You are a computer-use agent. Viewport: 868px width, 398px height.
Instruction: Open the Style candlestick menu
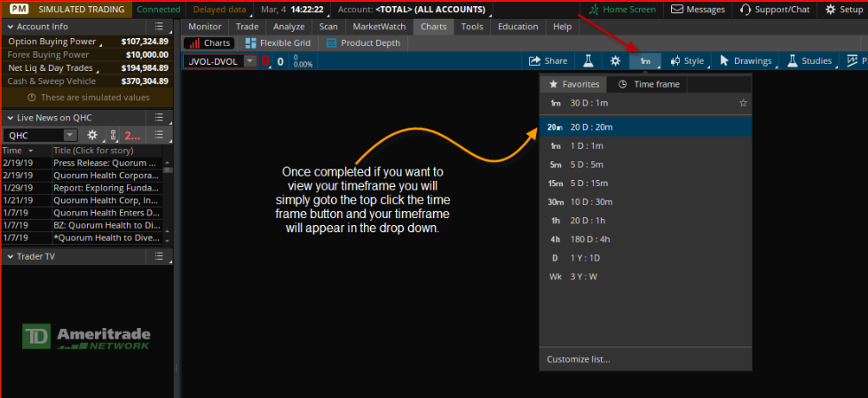(686, 61)
